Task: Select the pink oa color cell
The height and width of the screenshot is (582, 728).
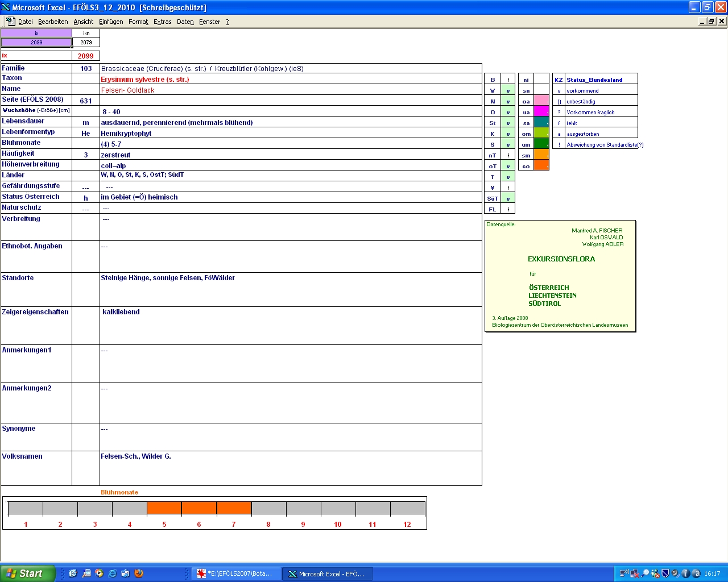Action: pos(541,101)
